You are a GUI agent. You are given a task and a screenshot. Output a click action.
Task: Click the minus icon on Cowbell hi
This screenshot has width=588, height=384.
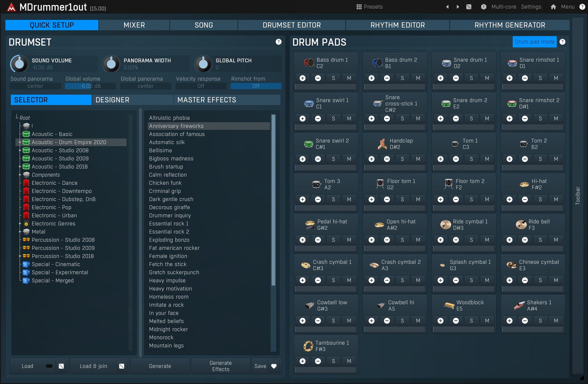pyautogui.click(x=387, y=321)
